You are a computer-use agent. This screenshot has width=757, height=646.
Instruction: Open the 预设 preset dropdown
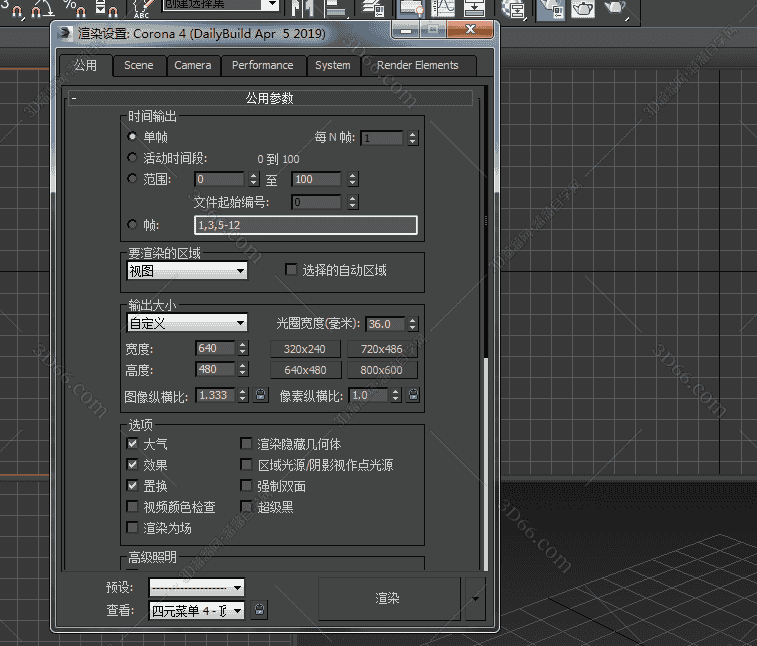click(196, 588)
